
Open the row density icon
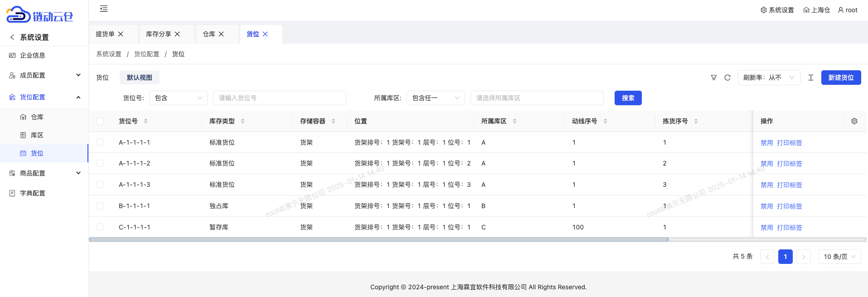pyautogui.click(x=811, y=78)
